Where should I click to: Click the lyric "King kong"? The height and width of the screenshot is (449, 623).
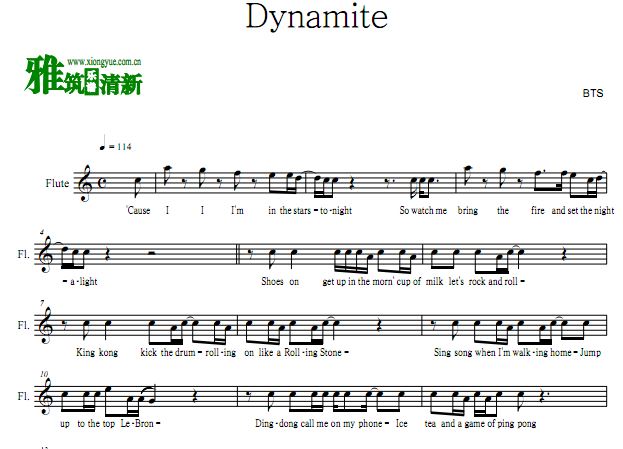point(97,352)
